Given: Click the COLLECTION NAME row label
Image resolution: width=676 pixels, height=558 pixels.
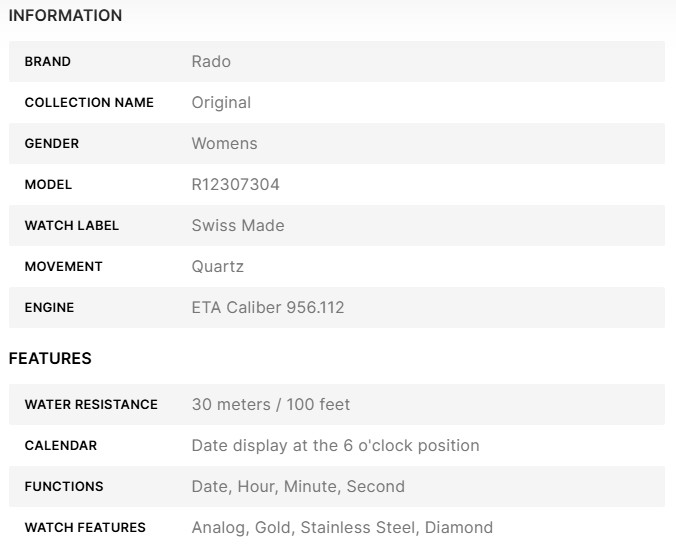Looking at the screenshot, I should (x=89, y=103).
